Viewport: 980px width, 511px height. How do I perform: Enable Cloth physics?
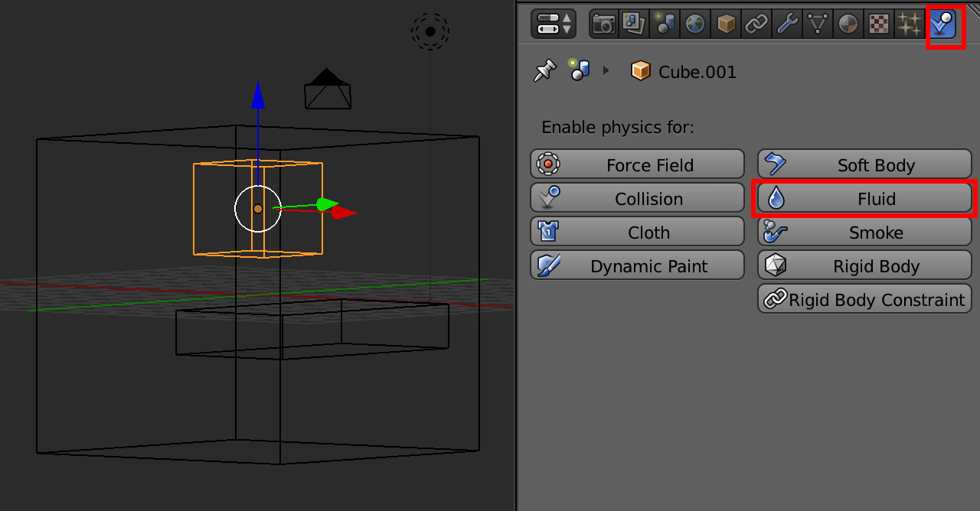(x=637, y=232)
